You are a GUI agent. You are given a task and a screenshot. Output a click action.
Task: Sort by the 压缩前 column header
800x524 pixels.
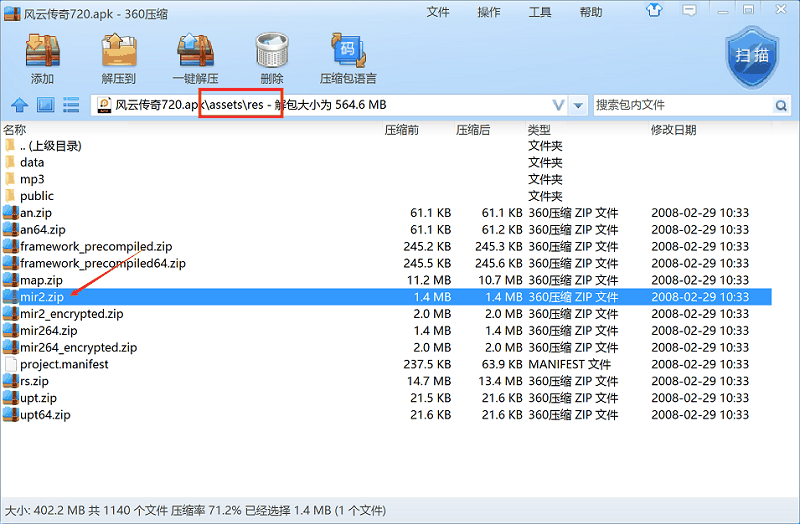pos(402,130)
